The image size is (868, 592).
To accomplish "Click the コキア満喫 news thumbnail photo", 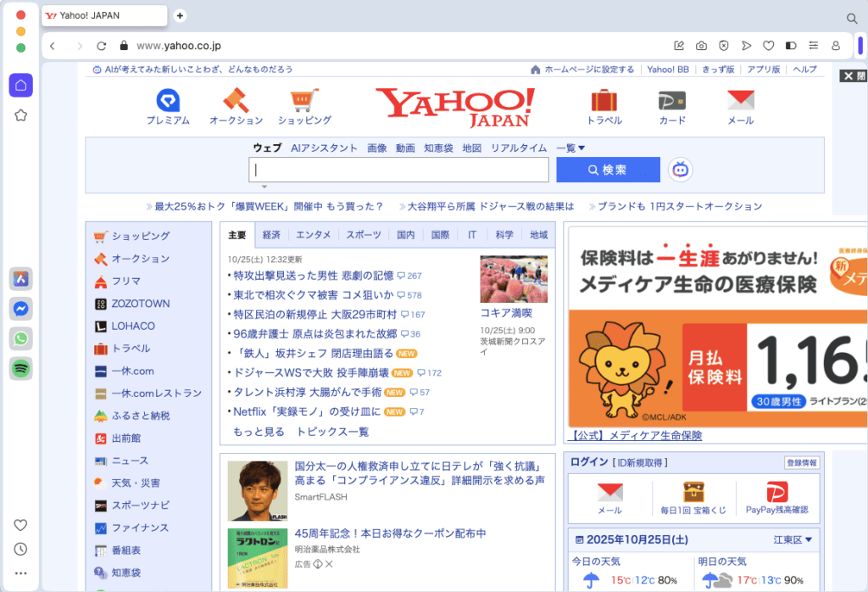I will [x=514, y=279].
